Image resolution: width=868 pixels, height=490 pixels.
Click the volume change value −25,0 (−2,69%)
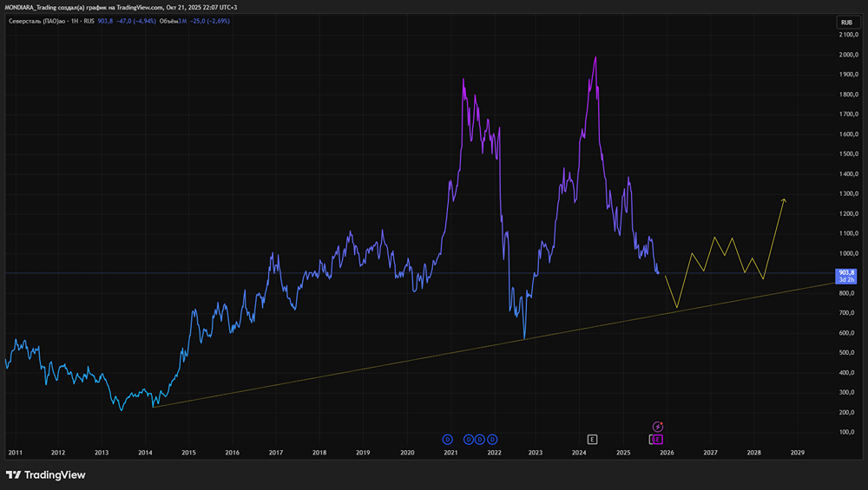tap(210, 21)
